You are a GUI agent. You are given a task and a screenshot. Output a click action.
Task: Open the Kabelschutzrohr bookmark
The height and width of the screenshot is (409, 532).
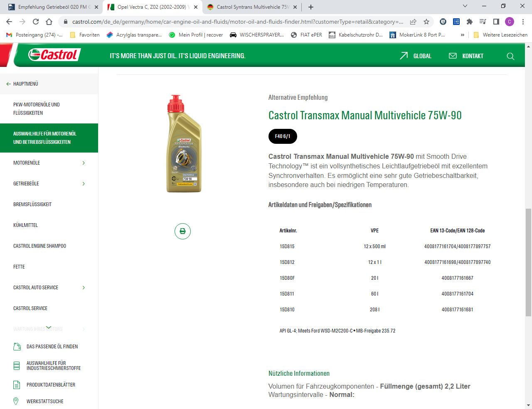coord(356,35)
